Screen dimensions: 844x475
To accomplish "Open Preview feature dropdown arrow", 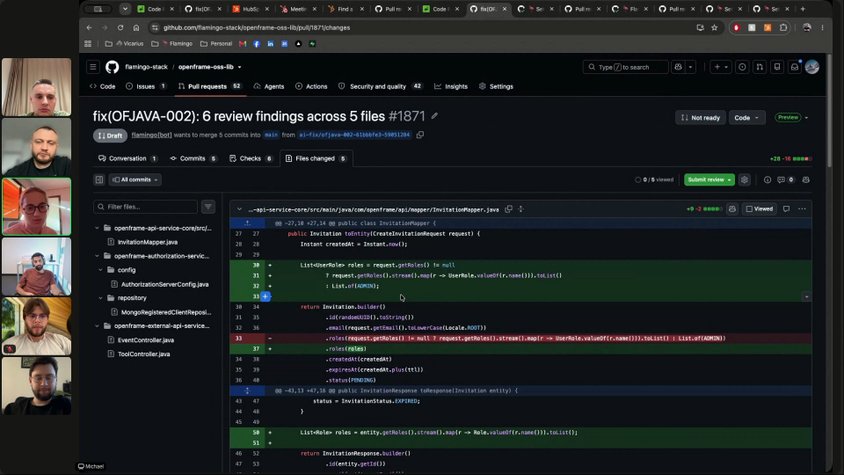I will [x=806, y=117].
